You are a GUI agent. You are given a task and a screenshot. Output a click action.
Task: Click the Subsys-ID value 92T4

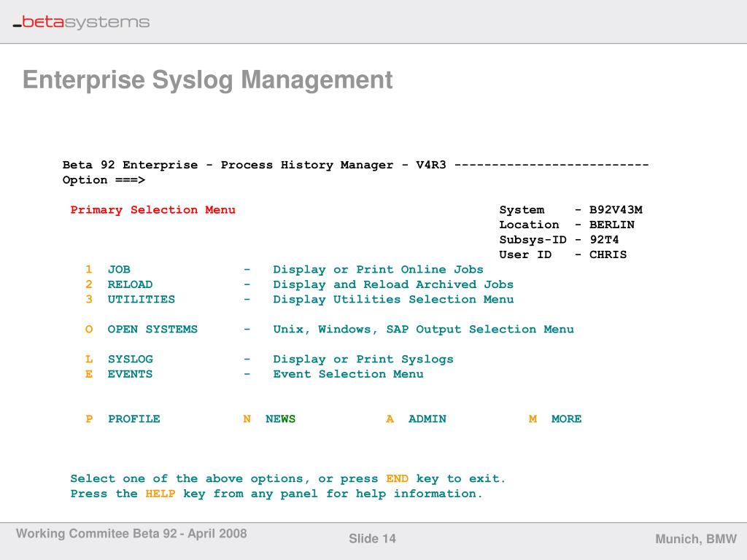[605, 239]
